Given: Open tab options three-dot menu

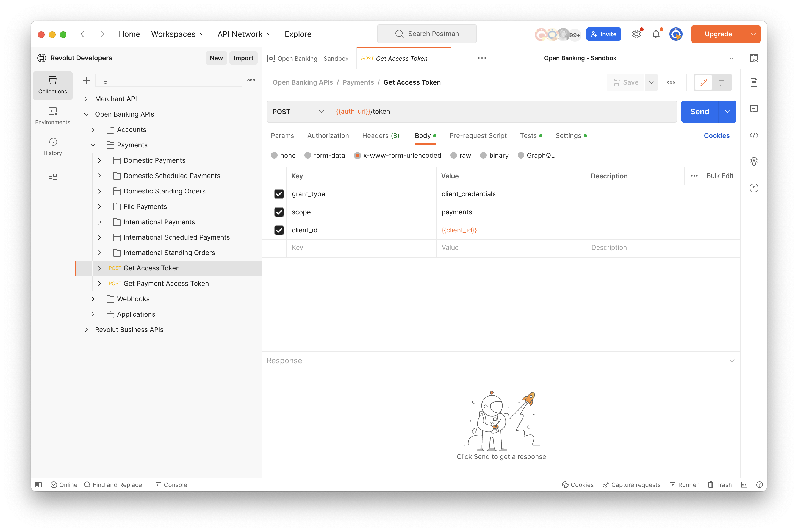Looking at the screenshot, I should click(x=482, y=58).
